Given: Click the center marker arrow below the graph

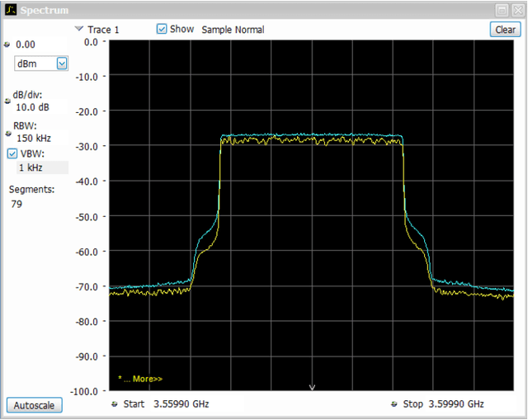Looking at the screenshot, I should [x=312, y=387].
